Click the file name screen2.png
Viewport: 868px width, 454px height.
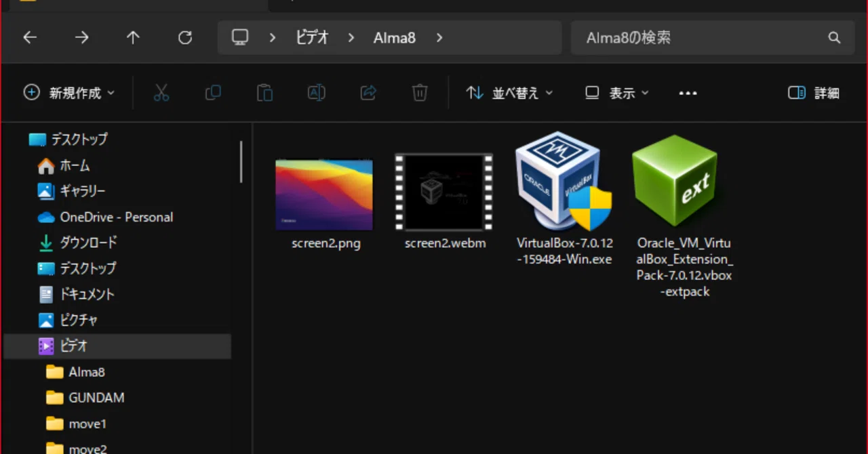[326, 243]
